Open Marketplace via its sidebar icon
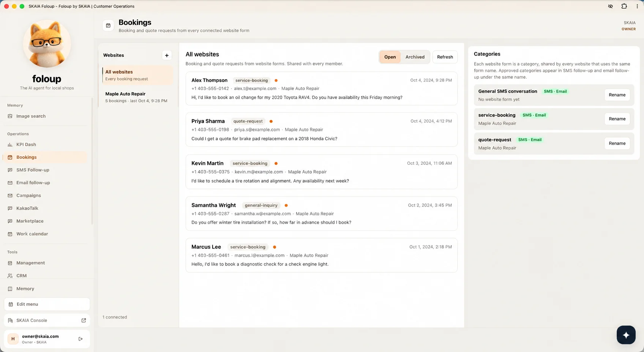644x352 pixels. (x=10, y=221)
